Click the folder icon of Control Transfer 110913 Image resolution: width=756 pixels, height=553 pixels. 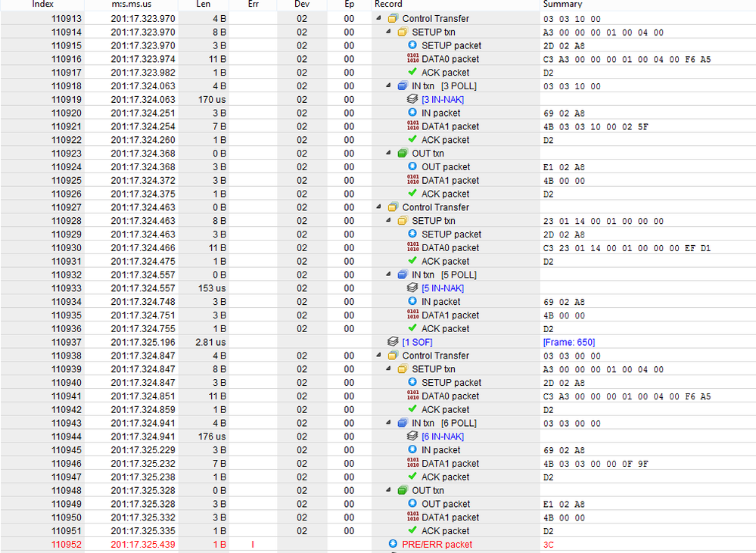(x=393, y=18)
